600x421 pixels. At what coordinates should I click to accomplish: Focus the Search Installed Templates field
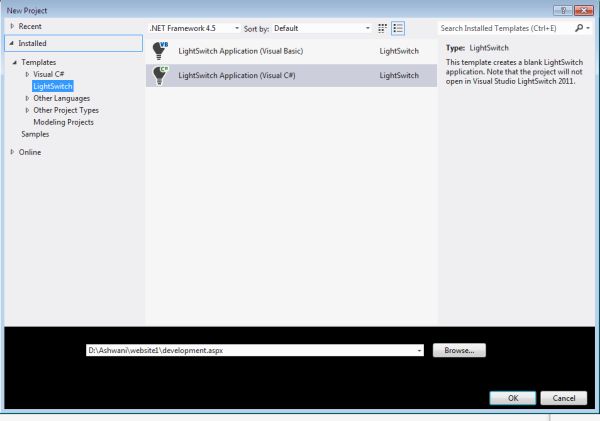pos(506,28)
